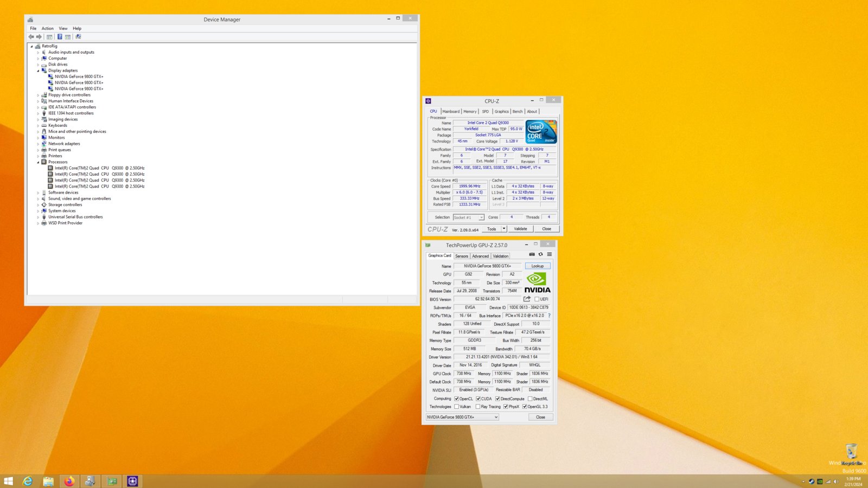Image resolution: width=868 pixels, height=488 pixels.
Task: Launch Firefox from the taskbar
Action: coord(69,481)
